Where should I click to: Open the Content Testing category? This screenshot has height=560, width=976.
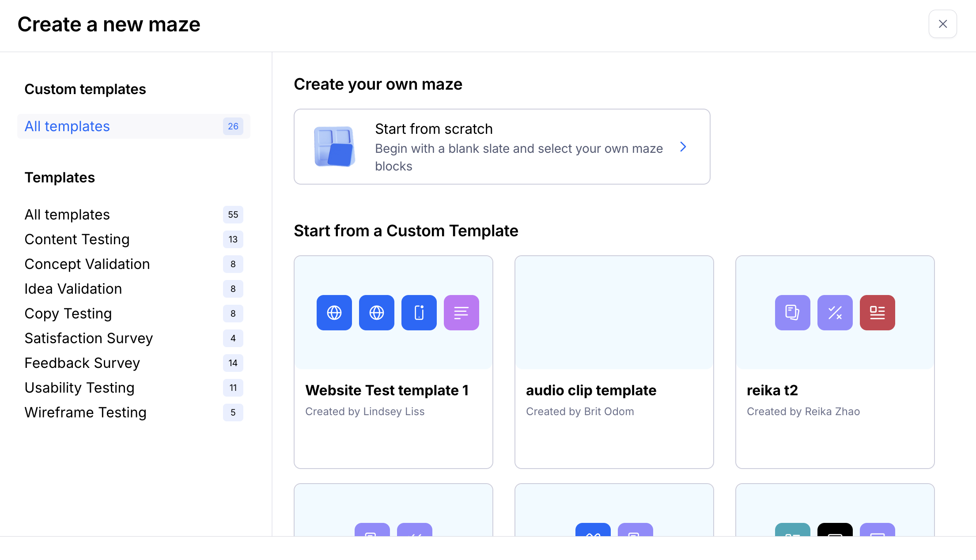pos(77,239)
